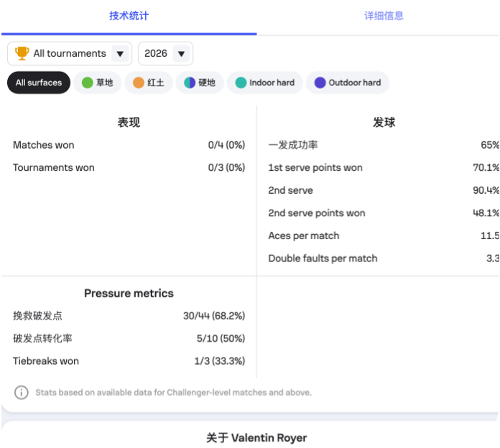Filter stats by Outdoor hard surface
The height and width of the screenshot is (448, 500).
click(x=348, y=83)
